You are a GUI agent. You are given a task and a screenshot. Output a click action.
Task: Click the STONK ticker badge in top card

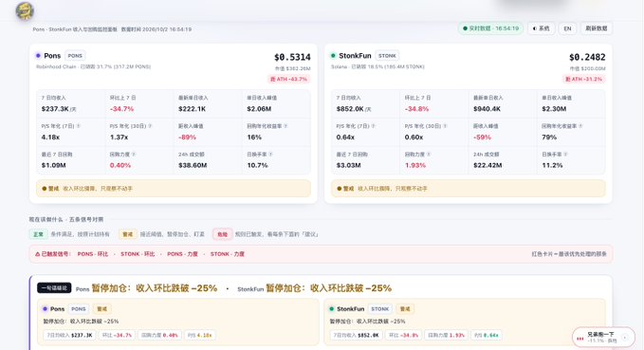pos(387,55)
